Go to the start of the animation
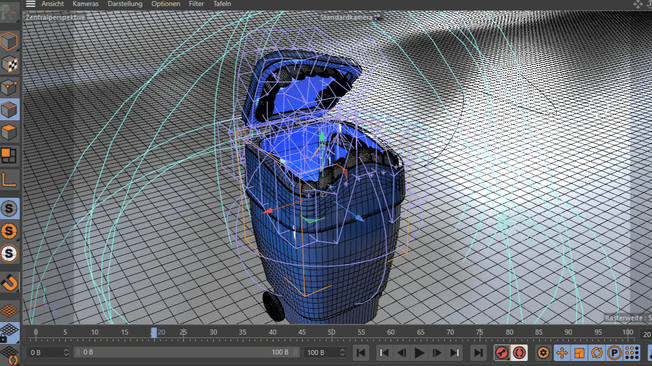The image size is (652, 366). (x=361, y=353)
